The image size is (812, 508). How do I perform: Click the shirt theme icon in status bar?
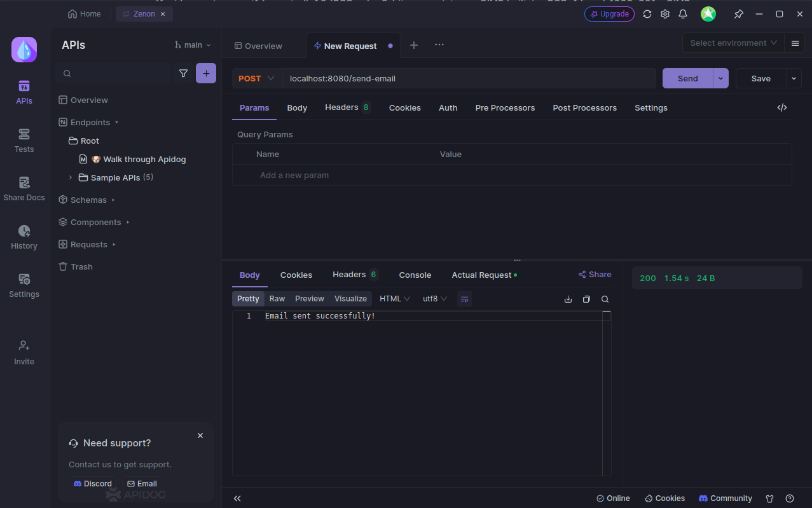coord(769,498)
